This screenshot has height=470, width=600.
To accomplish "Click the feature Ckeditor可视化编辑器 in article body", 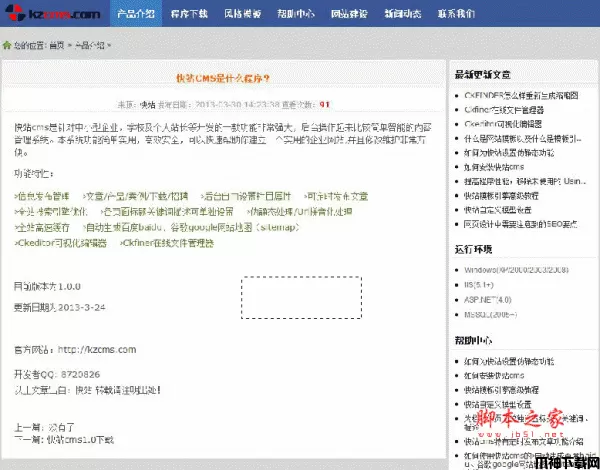I will (x=60, y=243).
